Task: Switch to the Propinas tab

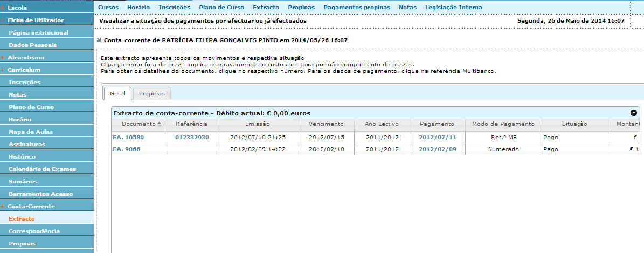Action: [x=152, y=93]
